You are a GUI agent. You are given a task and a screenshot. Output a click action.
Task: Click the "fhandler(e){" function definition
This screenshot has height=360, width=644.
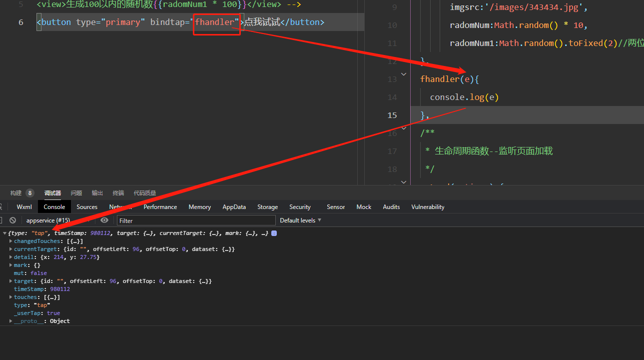click(450, 79)
